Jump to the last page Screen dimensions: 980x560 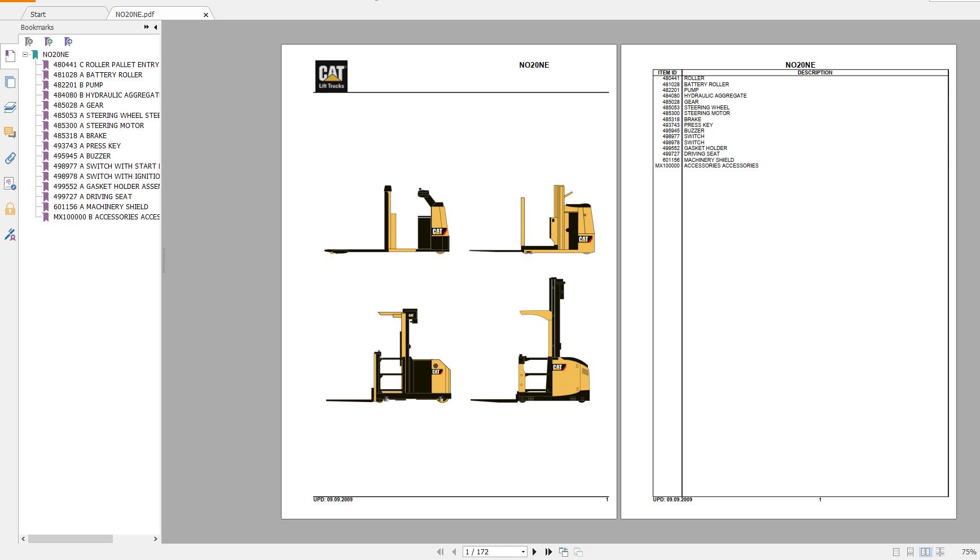548,552
